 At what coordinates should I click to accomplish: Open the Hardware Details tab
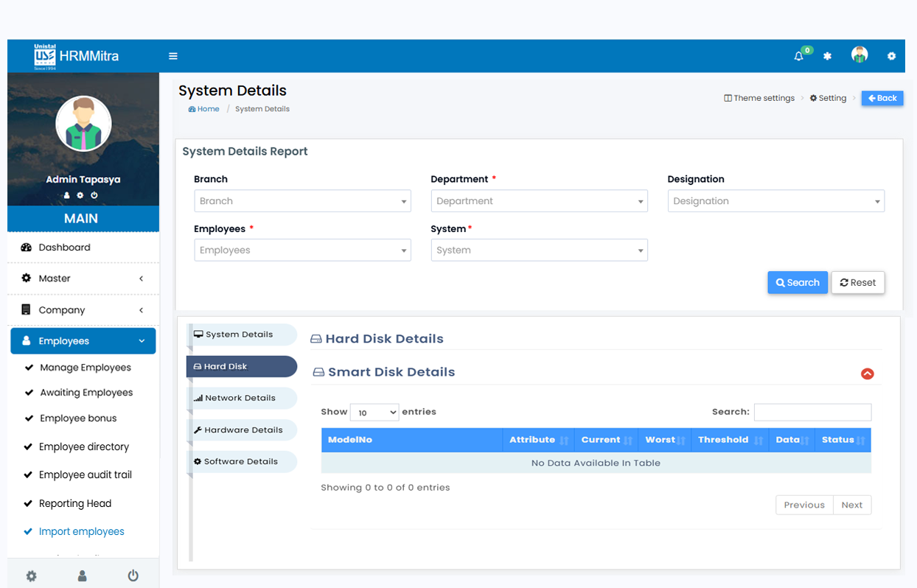(x=241, y=430)
